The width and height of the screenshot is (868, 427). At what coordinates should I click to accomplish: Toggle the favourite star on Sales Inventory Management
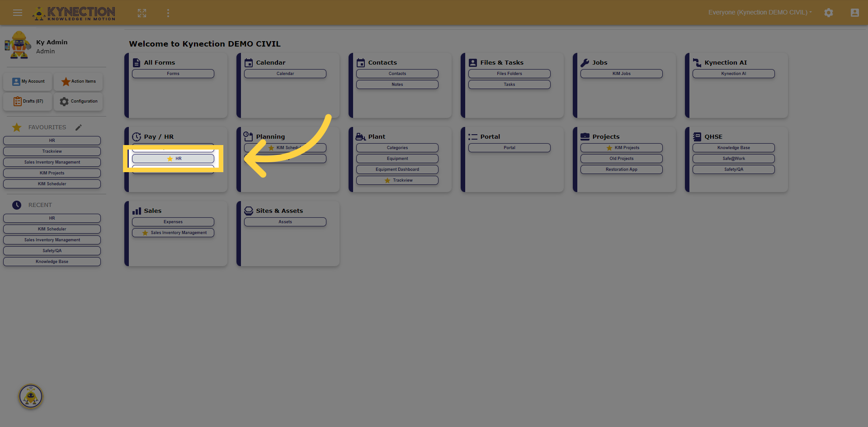pyautogui.click(x=145, y=232)
